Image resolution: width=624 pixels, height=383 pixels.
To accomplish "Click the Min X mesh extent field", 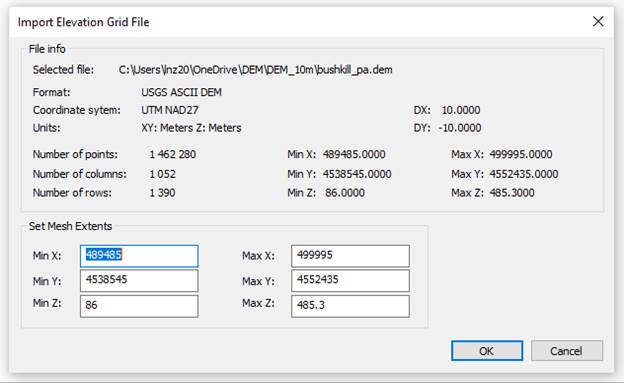I will click(139, 256).
